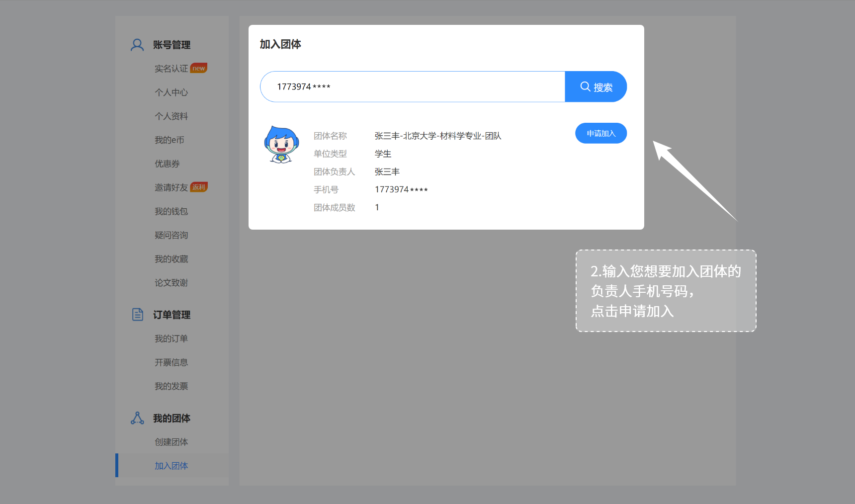Select 实名认证 in the sidebar
The width and height of the screenshot is (855, 504).
(171, 68)
